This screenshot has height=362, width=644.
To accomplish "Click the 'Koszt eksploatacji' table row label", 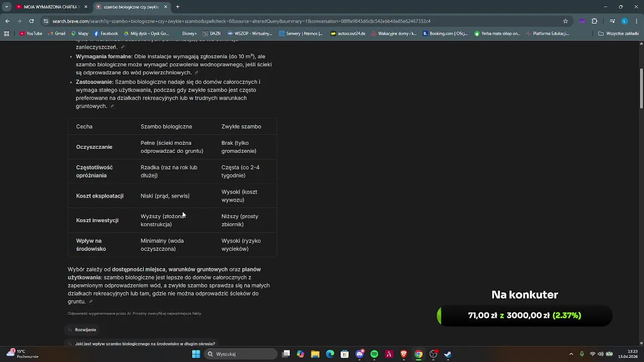I will pos(100,196).
